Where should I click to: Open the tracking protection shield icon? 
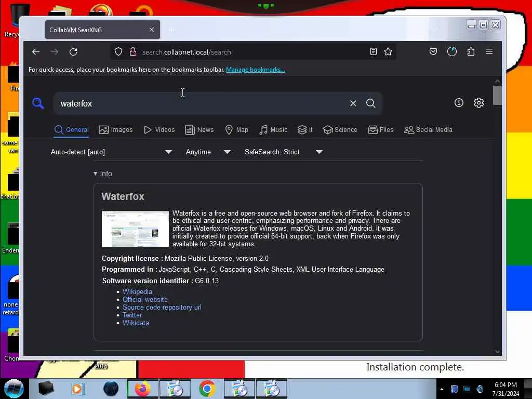(118, 52)
